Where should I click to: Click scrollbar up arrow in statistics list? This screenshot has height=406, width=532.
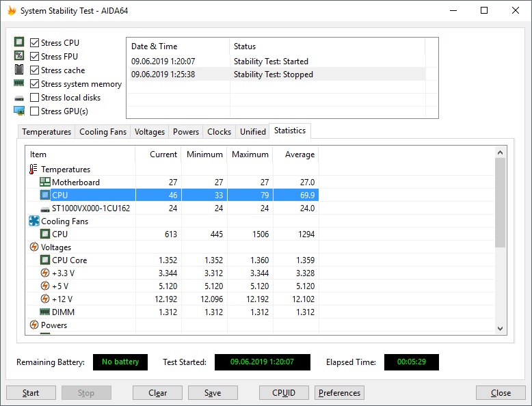(500, 152)
